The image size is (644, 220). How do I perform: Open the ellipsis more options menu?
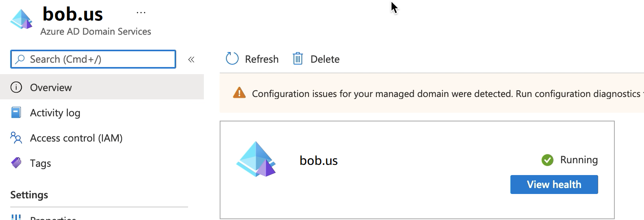click(141, 13)
